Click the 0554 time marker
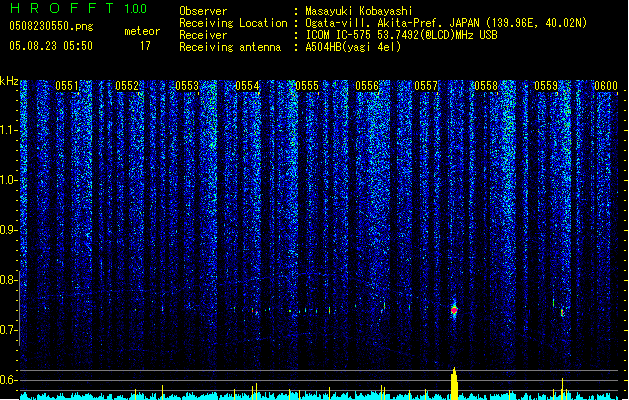629x400 pixels. (247, 86)
